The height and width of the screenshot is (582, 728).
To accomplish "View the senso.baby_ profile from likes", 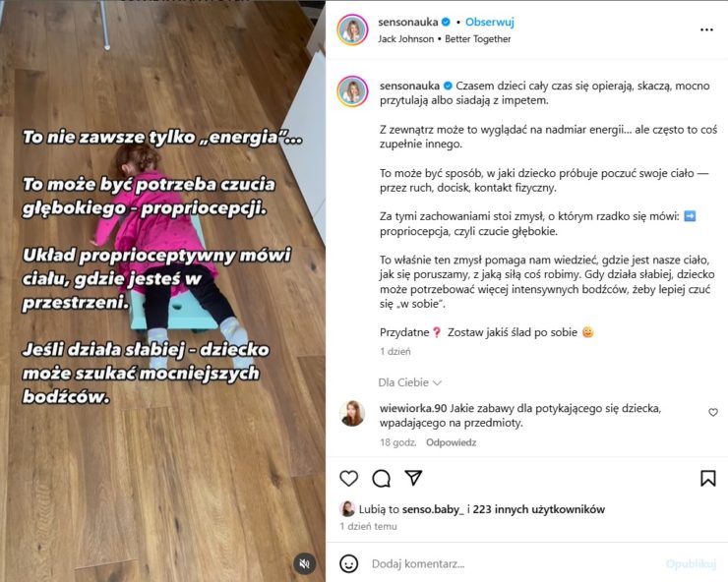I will pos(433,509).
